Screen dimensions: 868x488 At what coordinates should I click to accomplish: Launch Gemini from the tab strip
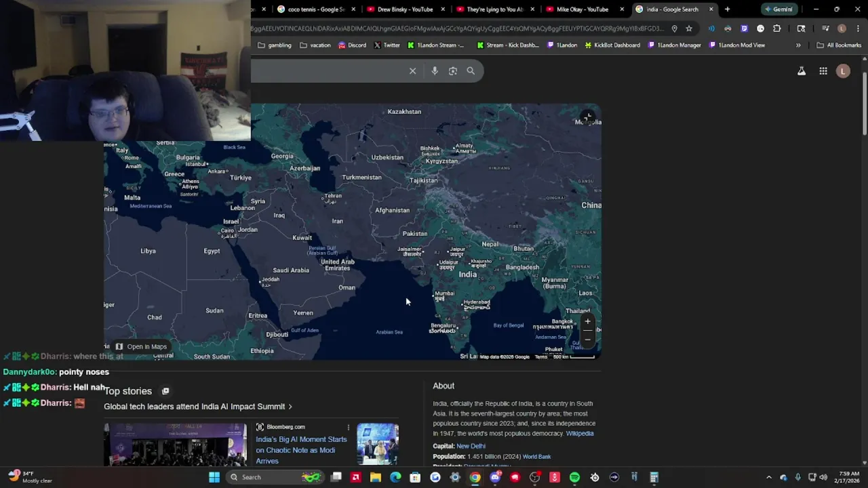[x=778, y=9]
